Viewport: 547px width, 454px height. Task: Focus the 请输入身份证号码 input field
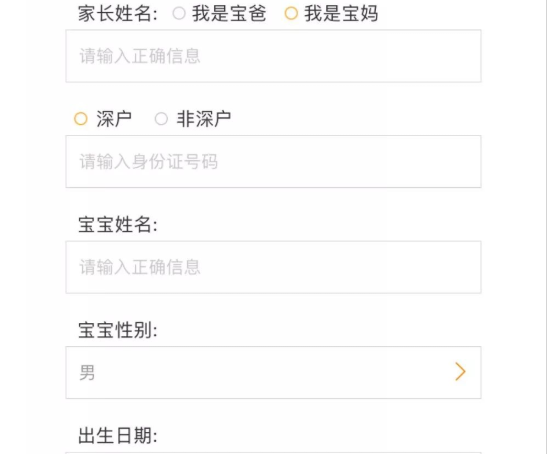(x=274, y=162)
